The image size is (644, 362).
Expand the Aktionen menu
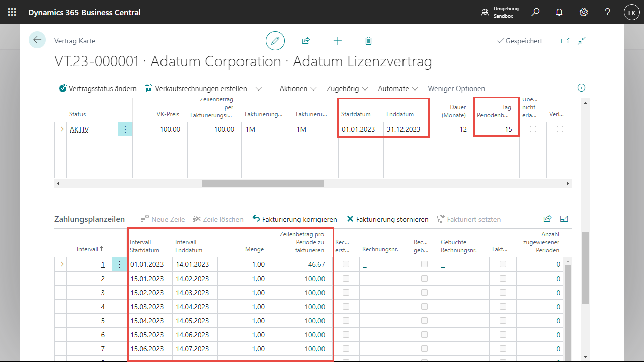tap(298, 88)
